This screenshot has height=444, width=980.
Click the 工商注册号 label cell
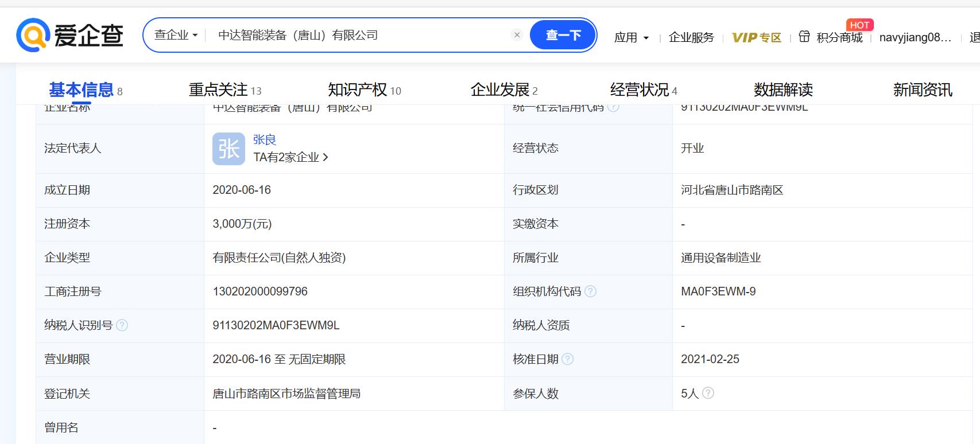pos(120,291)
